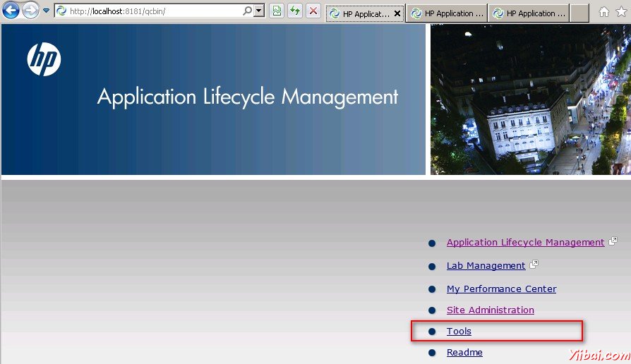Close the first HP Application tab
The height and width of the screenshot is (364, 631).
click(397, 13)
